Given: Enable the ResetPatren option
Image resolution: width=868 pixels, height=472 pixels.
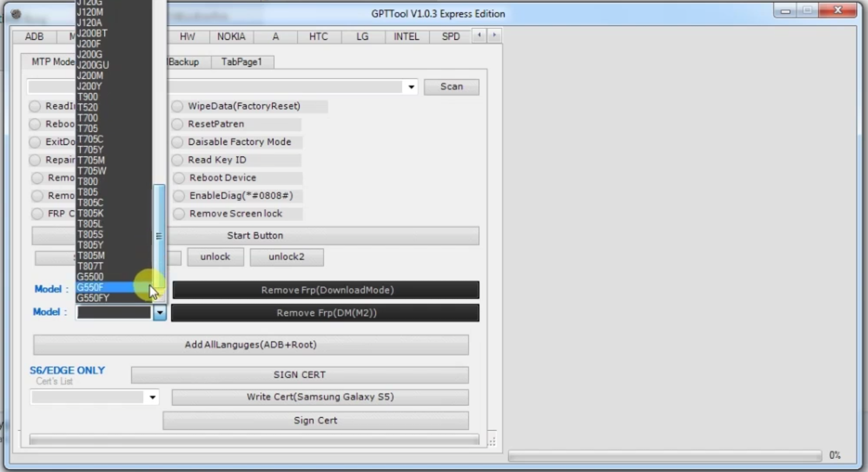Looking at the screenshot, I should point(178,124).
